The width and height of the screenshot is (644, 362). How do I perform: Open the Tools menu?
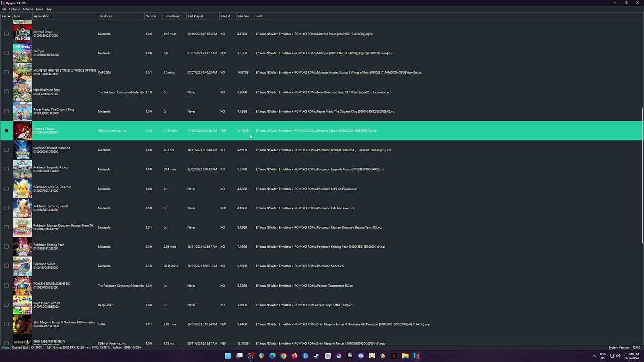39,9
